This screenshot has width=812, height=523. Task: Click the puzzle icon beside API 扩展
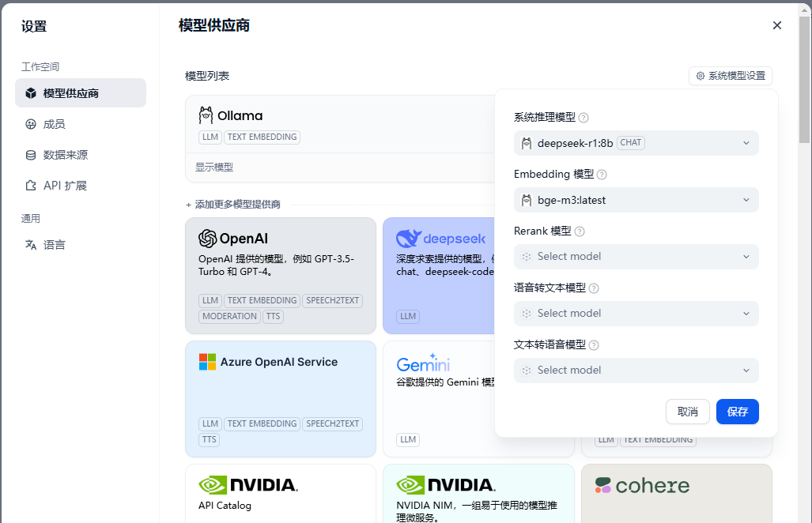(x=31, y=185)
